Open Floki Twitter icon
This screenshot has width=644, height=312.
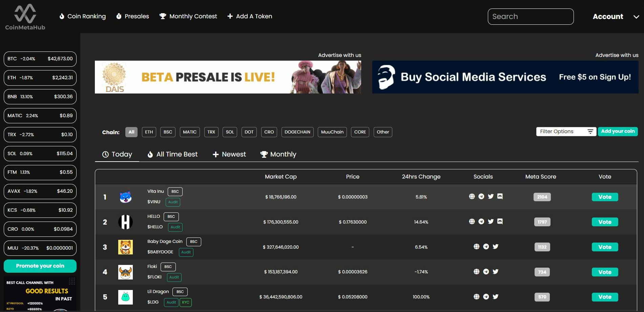point(495,271)
